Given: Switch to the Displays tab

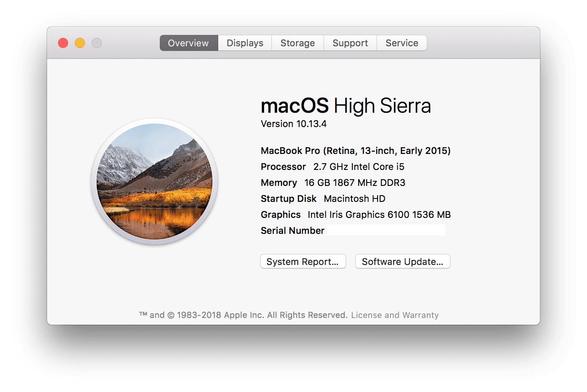Looking at the screenshot, I should click(244, 42).
